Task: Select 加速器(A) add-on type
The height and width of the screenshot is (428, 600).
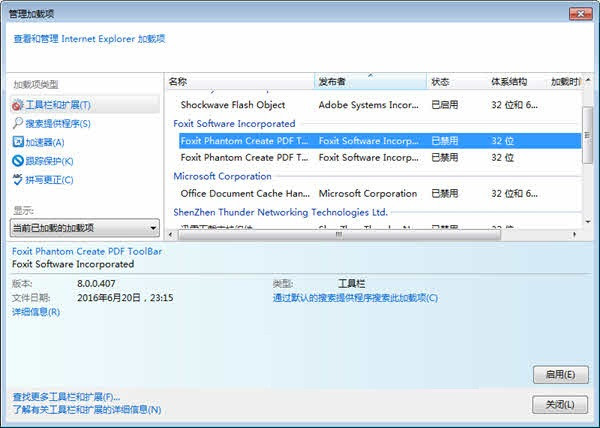Action: tap(45, 142)
